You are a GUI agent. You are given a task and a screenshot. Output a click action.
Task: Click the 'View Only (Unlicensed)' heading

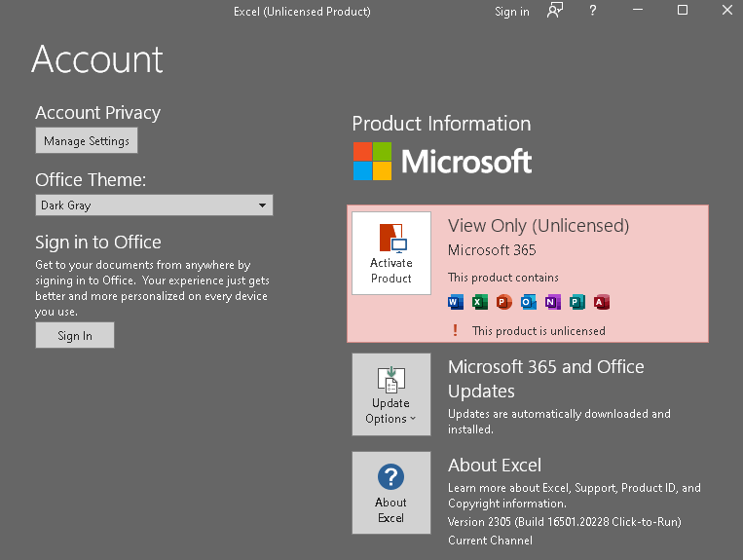(539, 226)
